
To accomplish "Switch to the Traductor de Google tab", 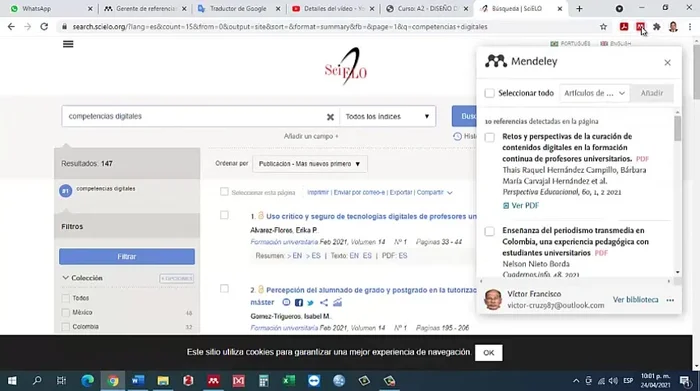I will pyautogui.click(x=238, y=8).
